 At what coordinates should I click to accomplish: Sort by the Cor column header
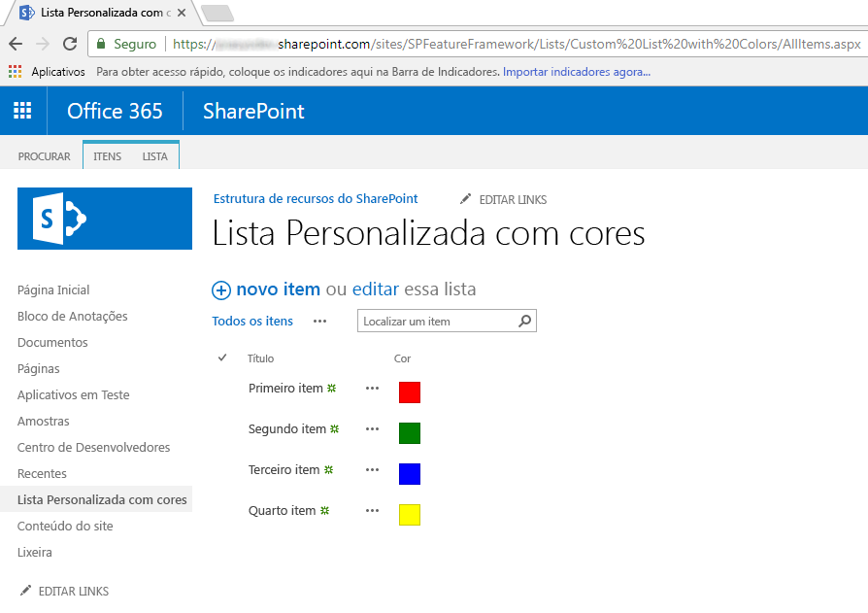pyautogui.click(x=403, y=358)
